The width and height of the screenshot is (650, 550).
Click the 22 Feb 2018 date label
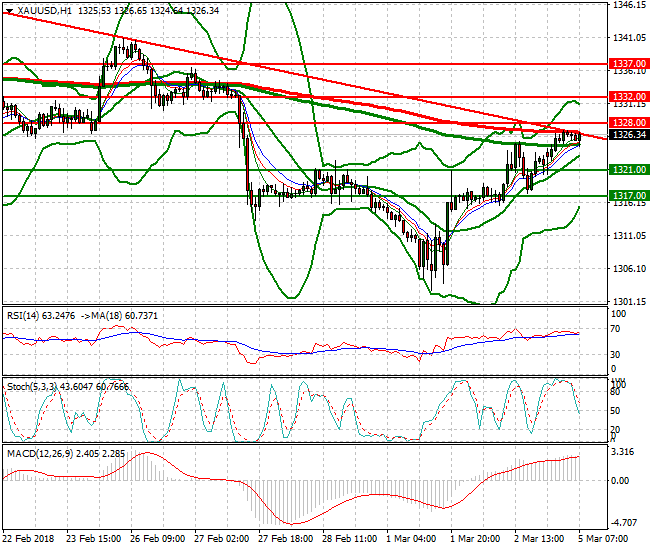coord(28,539)
